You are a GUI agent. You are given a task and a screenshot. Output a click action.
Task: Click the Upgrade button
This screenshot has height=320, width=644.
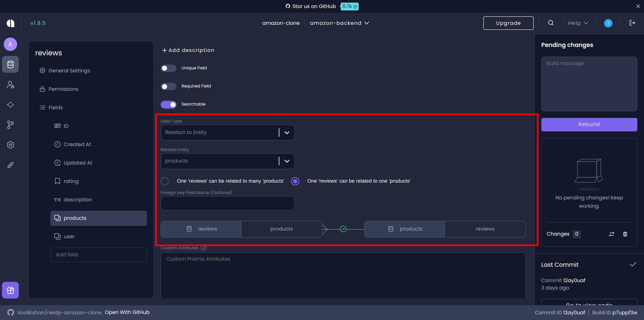tap(508, 23)
